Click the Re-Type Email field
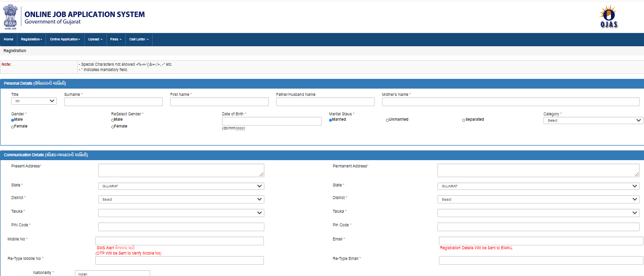The height and width of the screenshot is (276, 644). pyautogui.click(x=541, y=260)
